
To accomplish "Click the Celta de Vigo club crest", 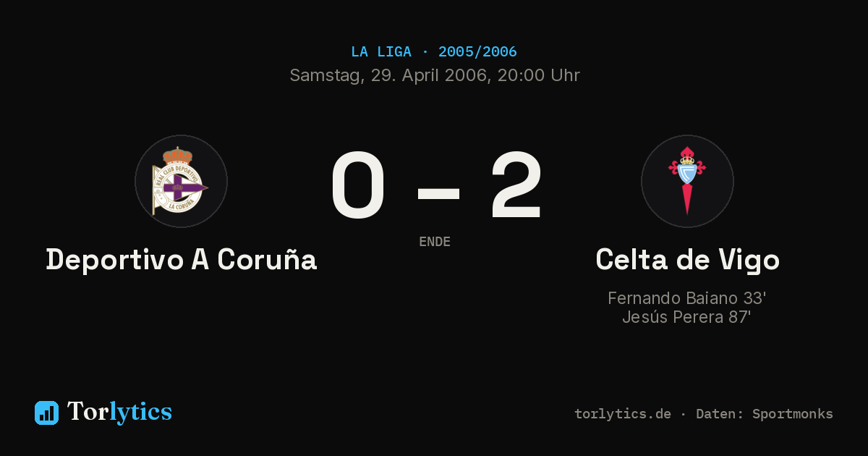I will tap(687, 181).
